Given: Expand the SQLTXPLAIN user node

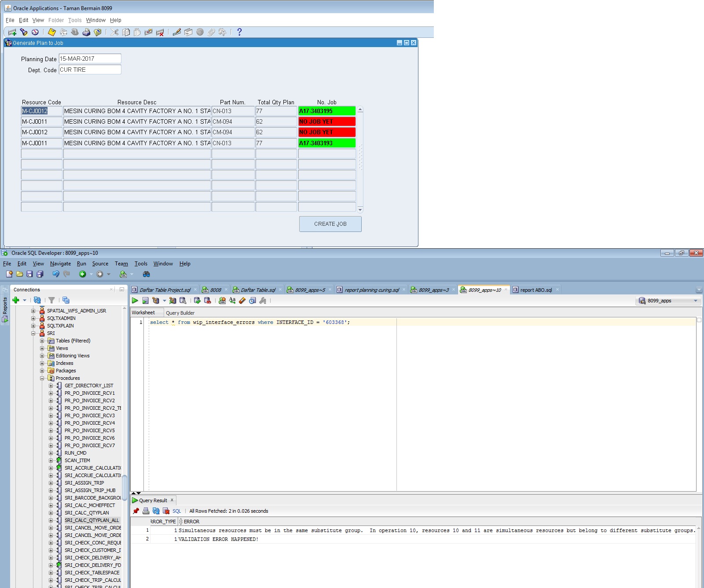Looking at the screenshot, I should coord(33,326).
